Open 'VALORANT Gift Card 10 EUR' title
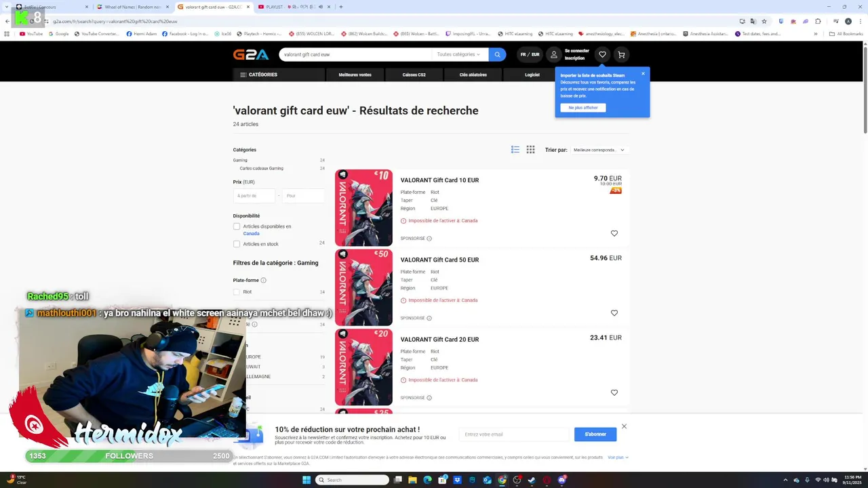The width and height of the screenshot is (868, 488). coord(439,180)
